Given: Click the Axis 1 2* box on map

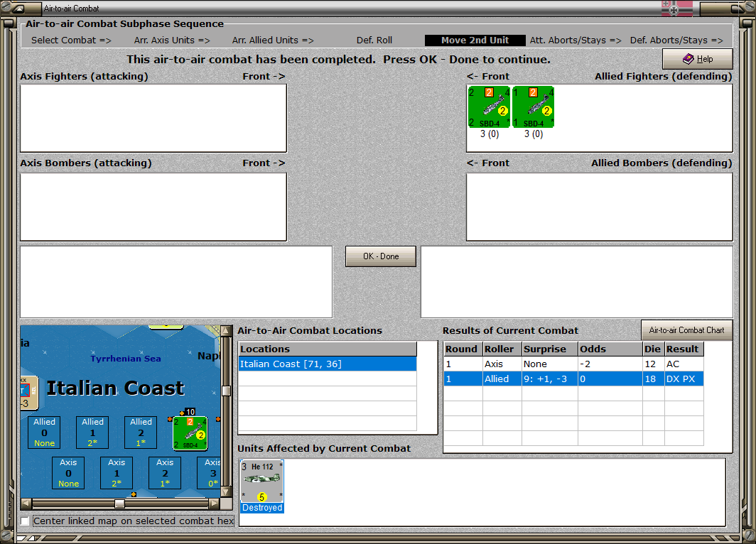Looking at the screenshot, I should coord(117,473).
